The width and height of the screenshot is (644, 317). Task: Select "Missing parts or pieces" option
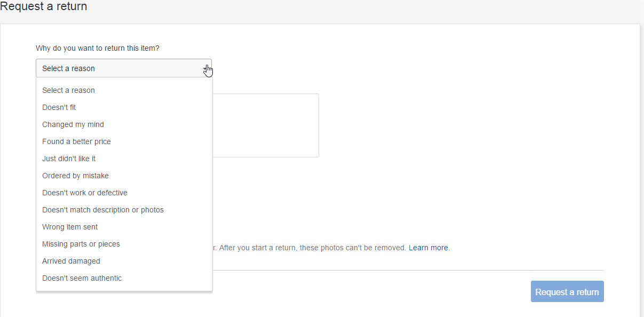[81, 244]
